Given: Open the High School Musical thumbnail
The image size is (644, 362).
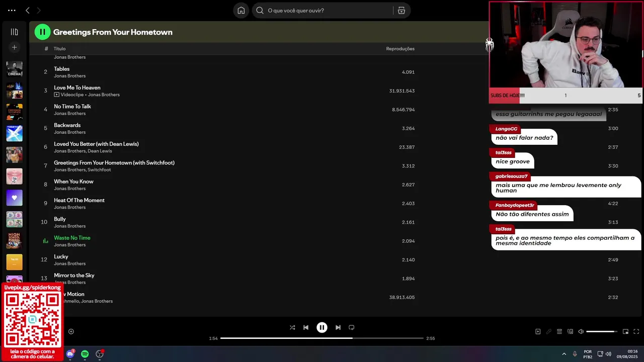Looking at the screenshot, I should [x=14, y=240].
